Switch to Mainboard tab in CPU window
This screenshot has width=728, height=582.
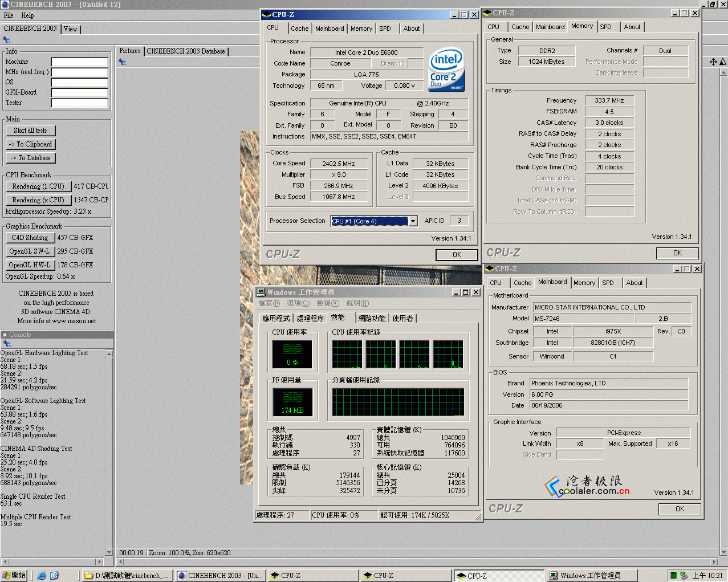click(330, 29)
